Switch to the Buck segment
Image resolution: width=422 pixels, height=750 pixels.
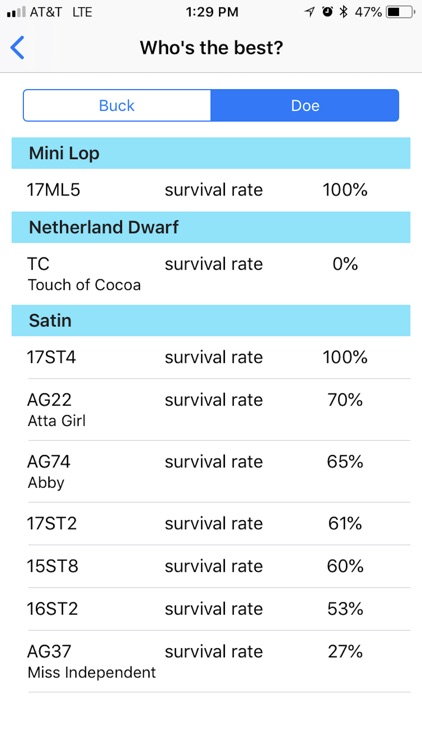pyautogui.click(x=117, y=105)
